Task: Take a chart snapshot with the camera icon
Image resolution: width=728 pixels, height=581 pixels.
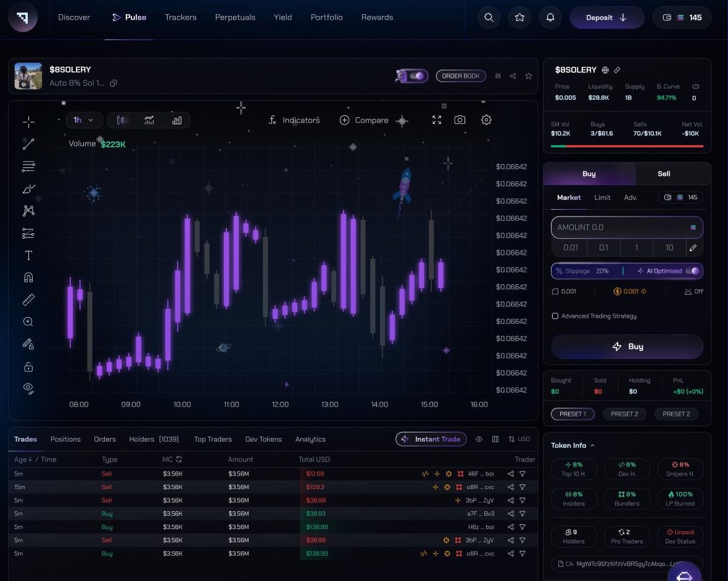Action: point(460,120)
